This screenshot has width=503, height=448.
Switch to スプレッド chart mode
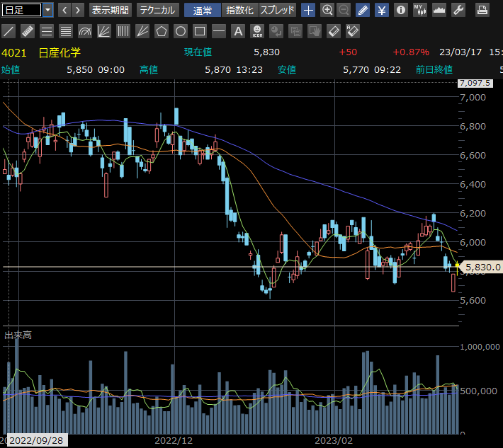coord(277,10)
